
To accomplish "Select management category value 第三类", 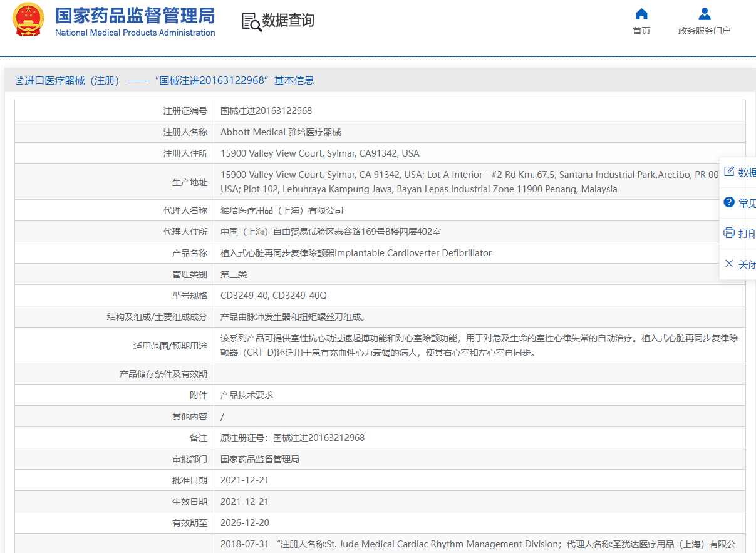I will (x=234, y=274).
